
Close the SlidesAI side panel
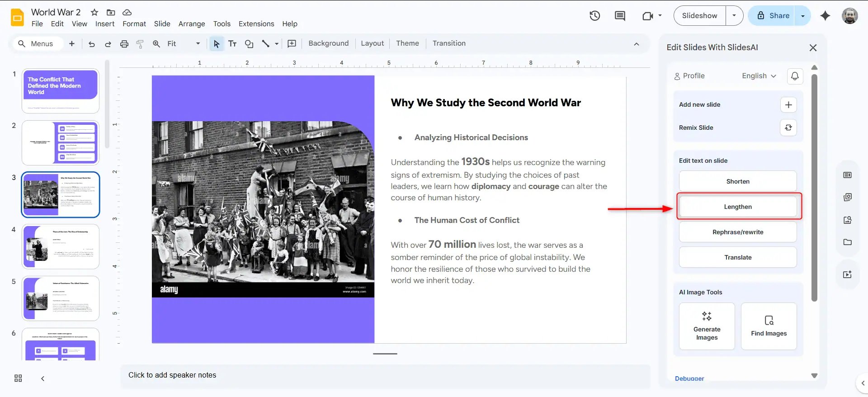click(813, 47)
